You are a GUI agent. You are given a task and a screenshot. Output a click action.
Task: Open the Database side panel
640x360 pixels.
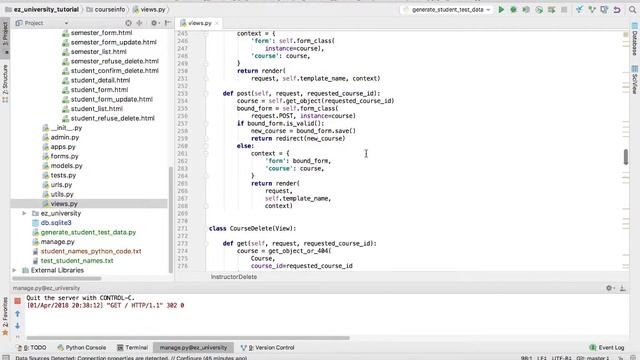[x=635, y=40]
